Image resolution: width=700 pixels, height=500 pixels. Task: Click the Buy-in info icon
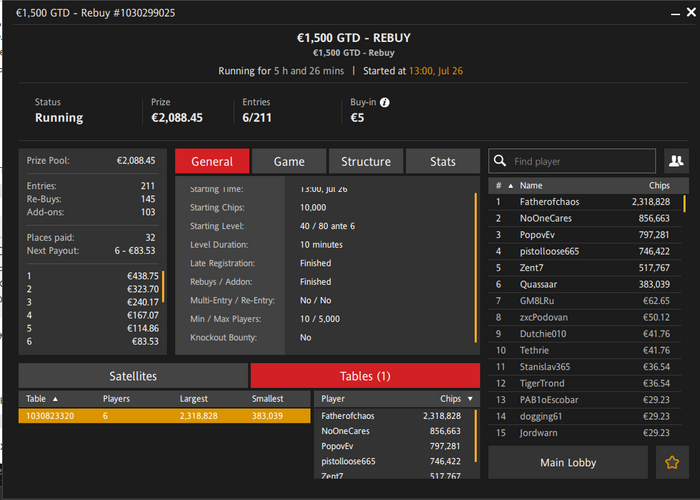[384, 103]
